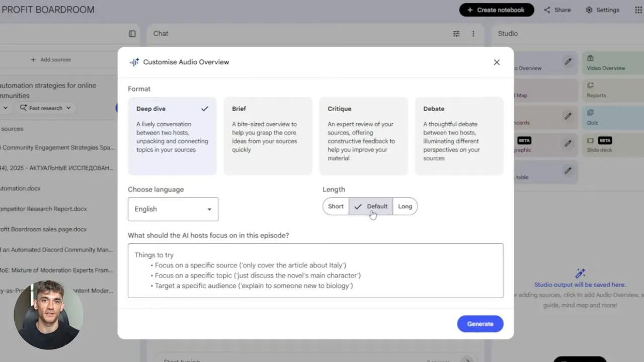Choose the Critique format card
This screenshot has width=644, height=362.
tap(363, 136)
